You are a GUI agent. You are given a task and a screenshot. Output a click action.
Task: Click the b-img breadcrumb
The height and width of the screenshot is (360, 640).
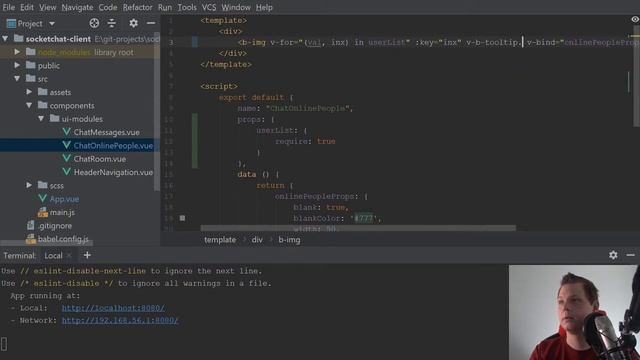(x=289, y=240)
